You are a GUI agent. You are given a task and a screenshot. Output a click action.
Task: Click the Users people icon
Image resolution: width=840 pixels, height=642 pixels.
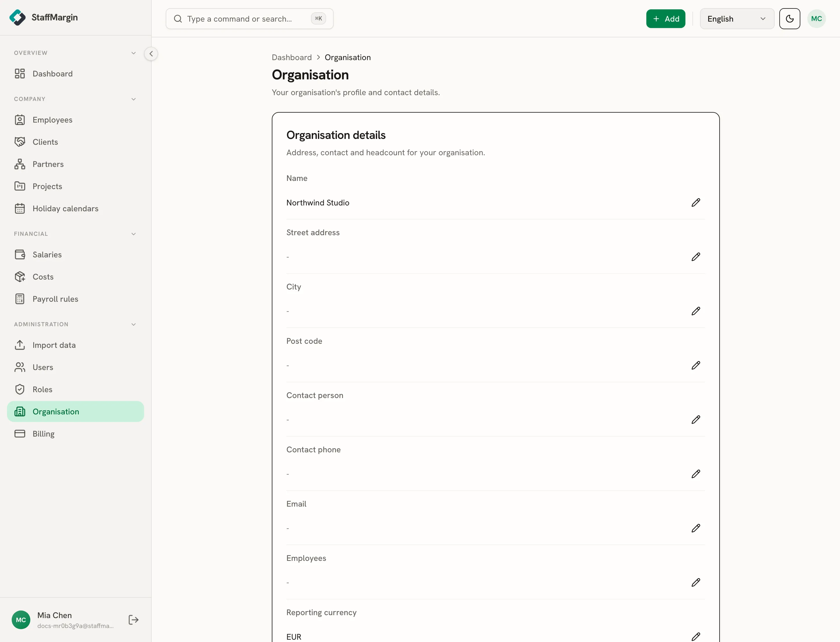pyautogui.click(x=20, y=367)
